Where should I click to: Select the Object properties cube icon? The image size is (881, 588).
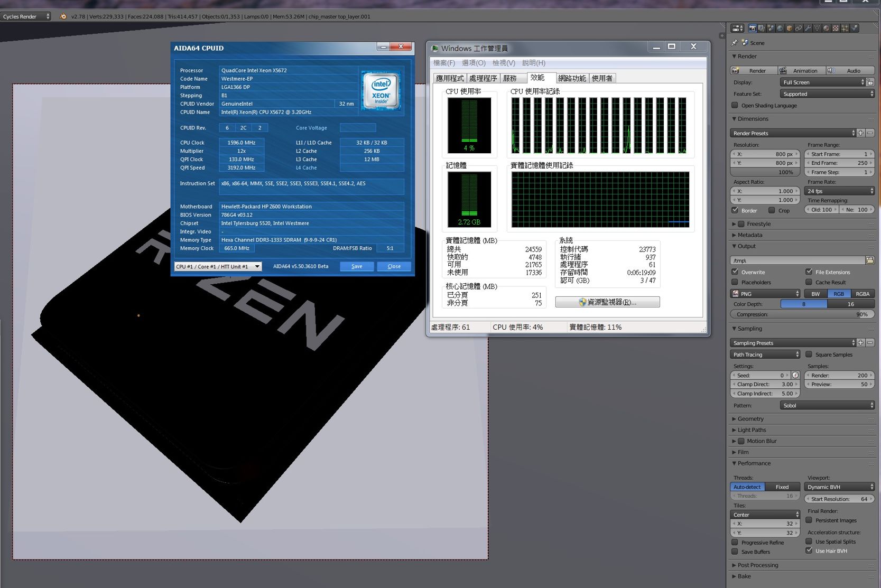(x=789, y=29)
